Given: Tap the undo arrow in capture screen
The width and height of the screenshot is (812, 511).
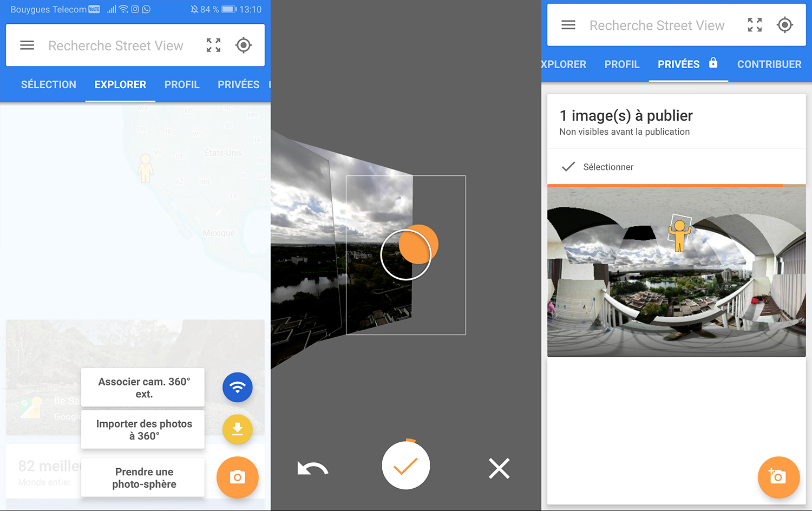Looking at the screenshot, I should point(313,469).
